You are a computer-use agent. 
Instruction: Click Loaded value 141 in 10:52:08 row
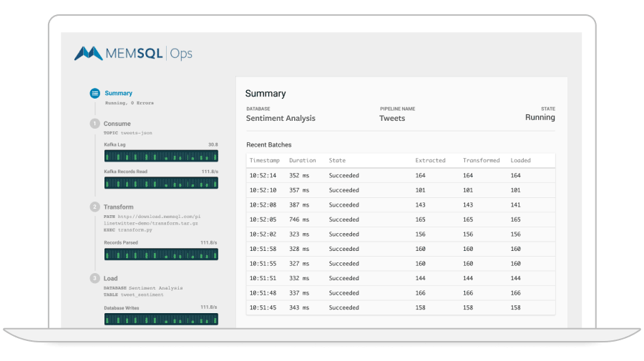click(x=515, y=204)
